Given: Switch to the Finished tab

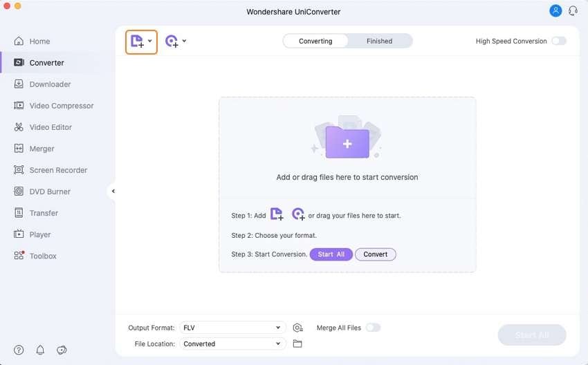Looking at the screenshot, I should tap(379, 41).
